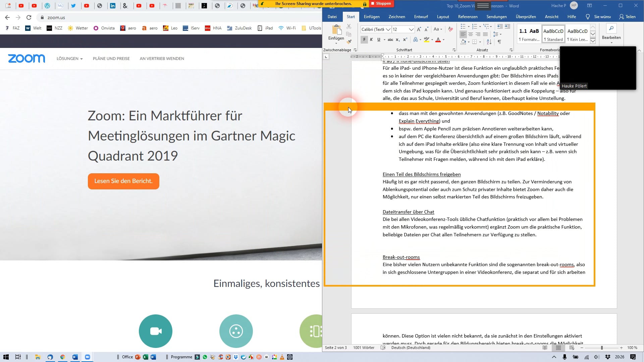Switch to the Ansicht ribbon tab
644x362 pixels.
pos(551,17)
